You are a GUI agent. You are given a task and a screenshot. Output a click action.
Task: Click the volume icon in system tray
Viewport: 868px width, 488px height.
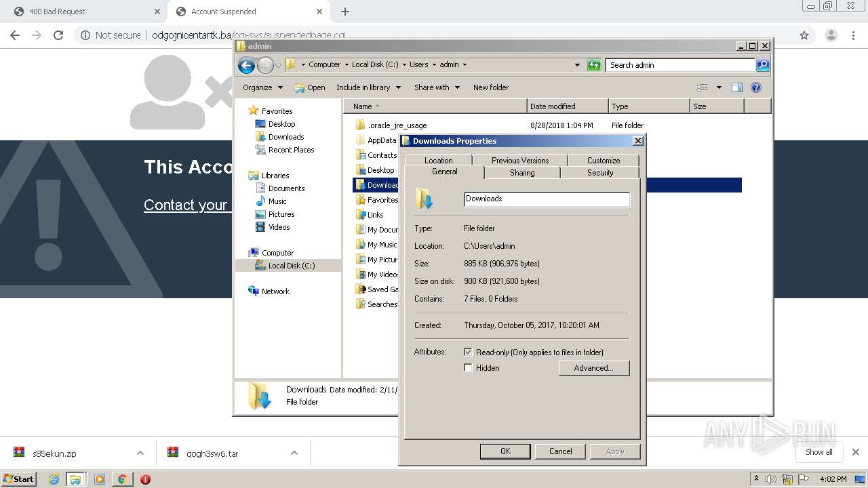click(x=771, y=479)
